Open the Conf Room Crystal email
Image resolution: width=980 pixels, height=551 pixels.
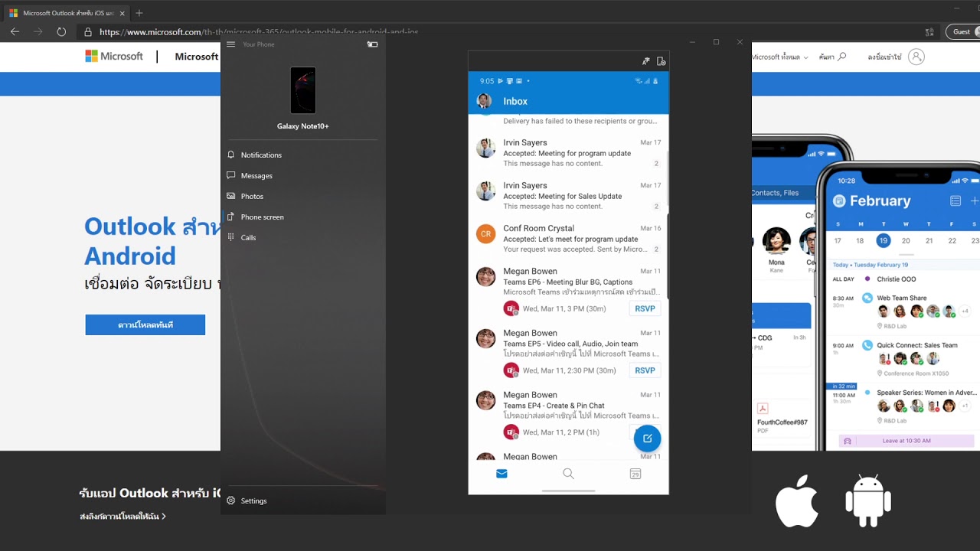coord(568,239)
